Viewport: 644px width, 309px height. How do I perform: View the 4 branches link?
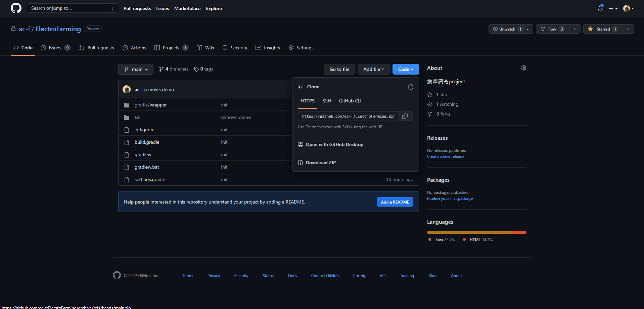point(174,69)
